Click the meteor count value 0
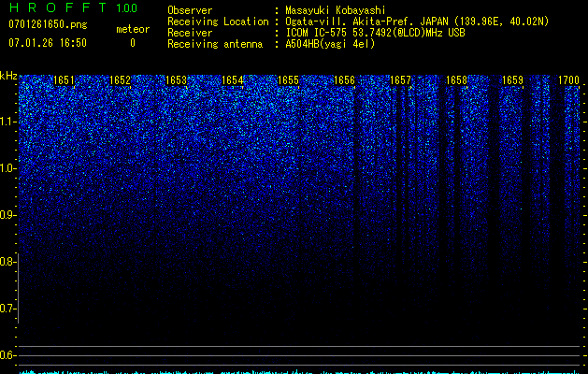 (x=133, y=43)
